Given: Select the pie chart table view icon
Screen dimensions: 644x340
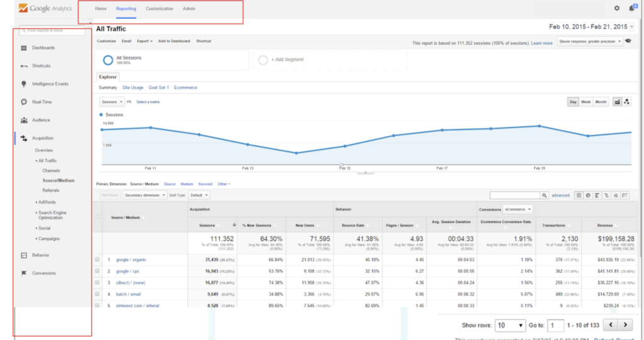Looking at the screenshot, I should tap(587, 195).
